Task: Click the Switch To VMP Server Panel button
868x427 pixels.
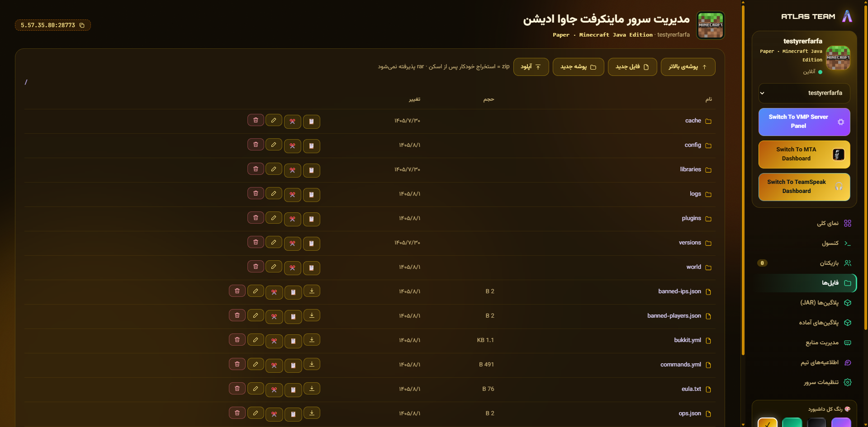Action: [x=804, y=122]
